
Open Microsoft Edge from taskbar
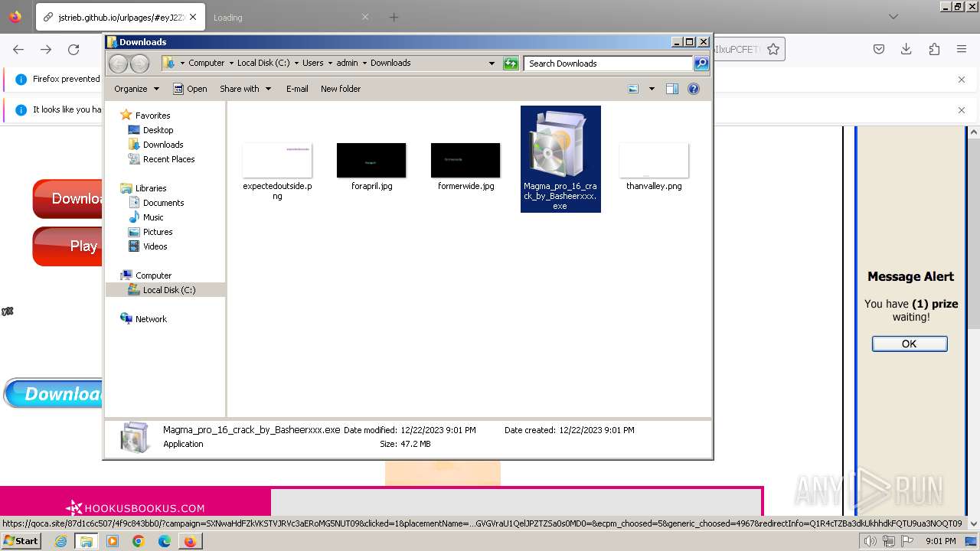pos(164,541)
